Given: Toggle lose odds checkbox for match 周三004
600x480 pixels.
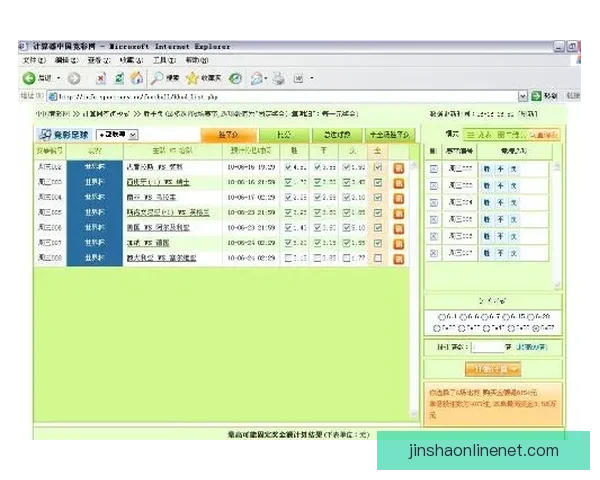Looking at the screenshot, I should [x=346, y=198].
